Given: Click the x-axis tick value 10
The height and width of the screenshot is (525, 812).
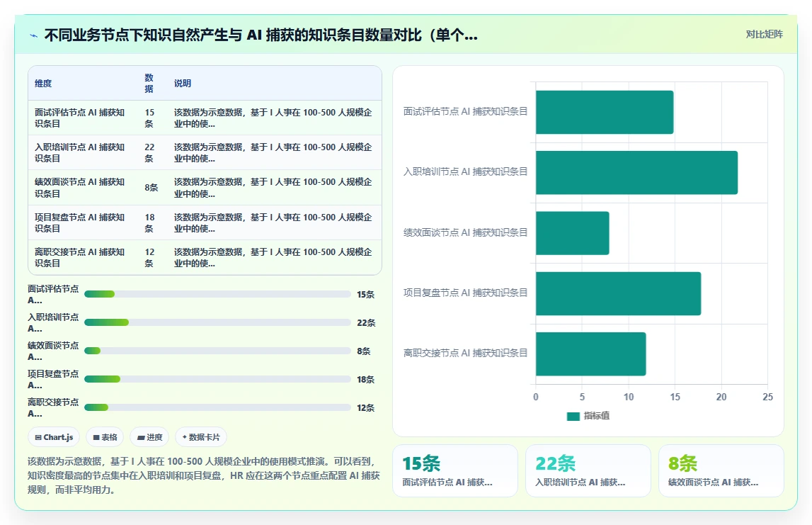Looking at the screenshot, I should pos(629,397).
